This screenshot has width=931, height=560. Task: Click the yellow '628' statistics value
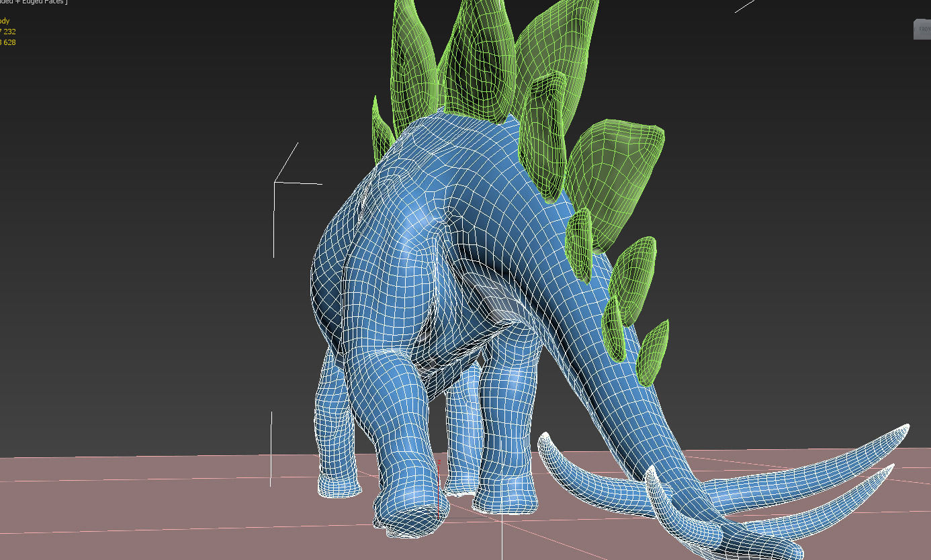[9, 42]
